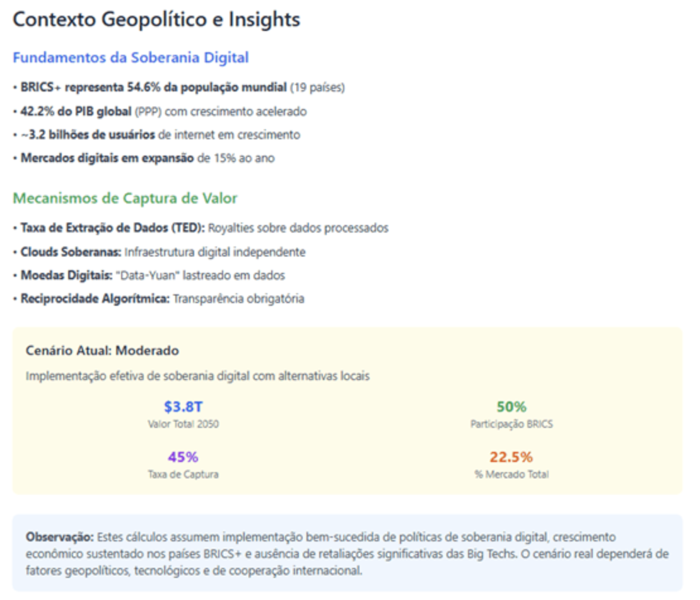
Task: Click the 'Observação' note box text
Action: [x=347, y=553]
